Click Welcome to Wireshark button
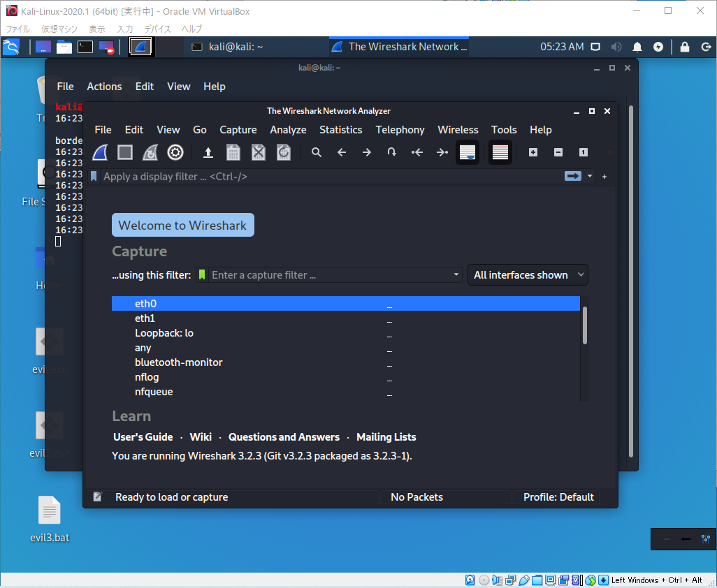The height and width of the screenshot is (588, 717). click(x=183, y=225)
